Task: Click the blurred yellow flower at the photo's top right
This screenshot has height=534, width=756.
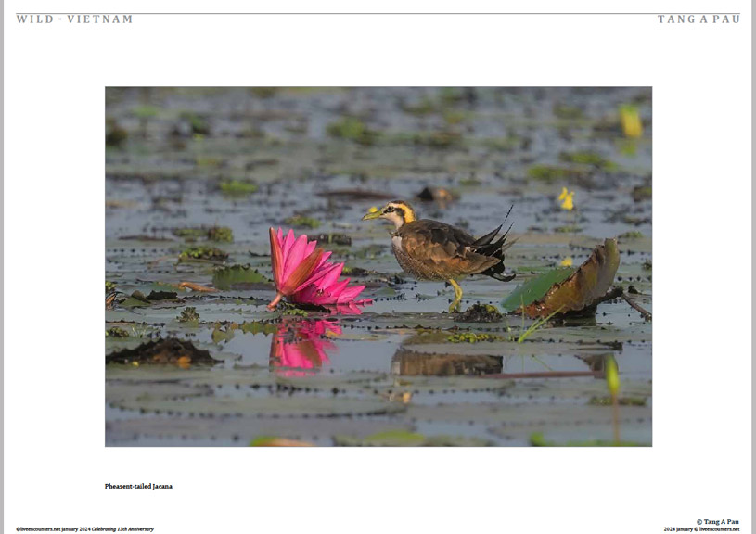Action: click(x=631, y=121)
